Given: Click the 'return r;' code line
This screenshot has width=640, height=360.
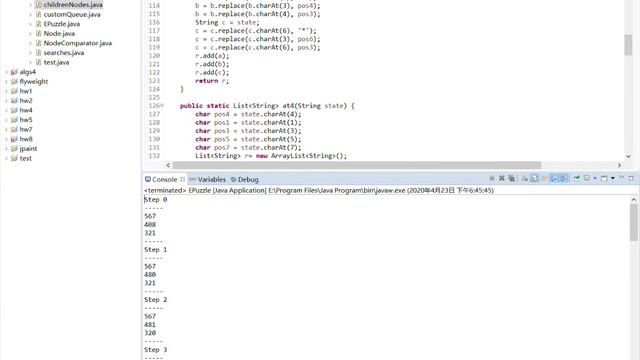Looking at the screenshot, I should click(x=212, y=81).
